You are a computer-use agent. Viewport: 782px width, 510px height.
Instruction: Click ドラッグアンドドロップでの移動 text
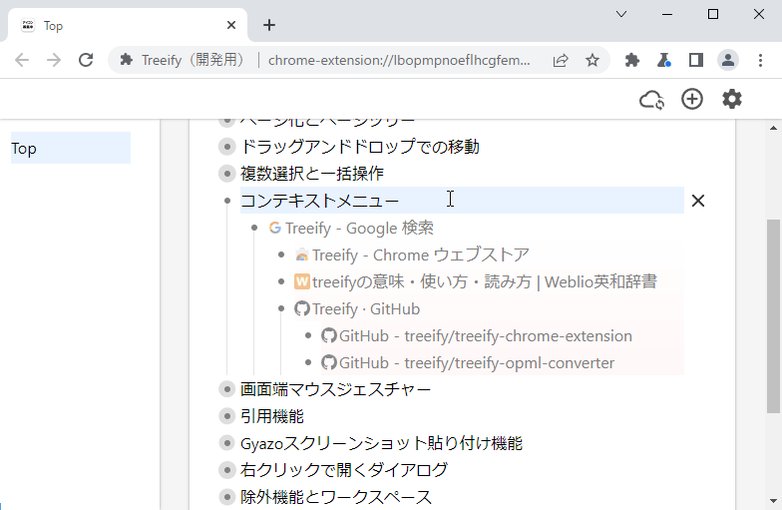[360, 147]
